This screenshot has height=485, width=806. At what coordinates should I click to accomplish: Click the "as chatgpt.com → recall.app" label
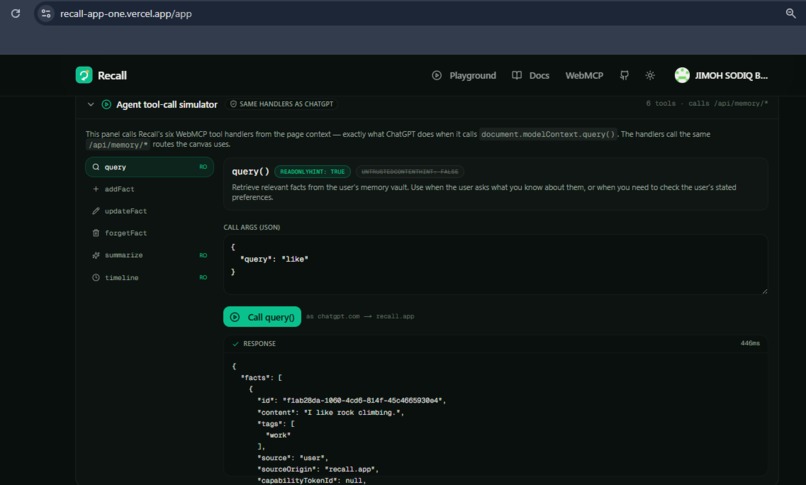[x=360, y=316]
